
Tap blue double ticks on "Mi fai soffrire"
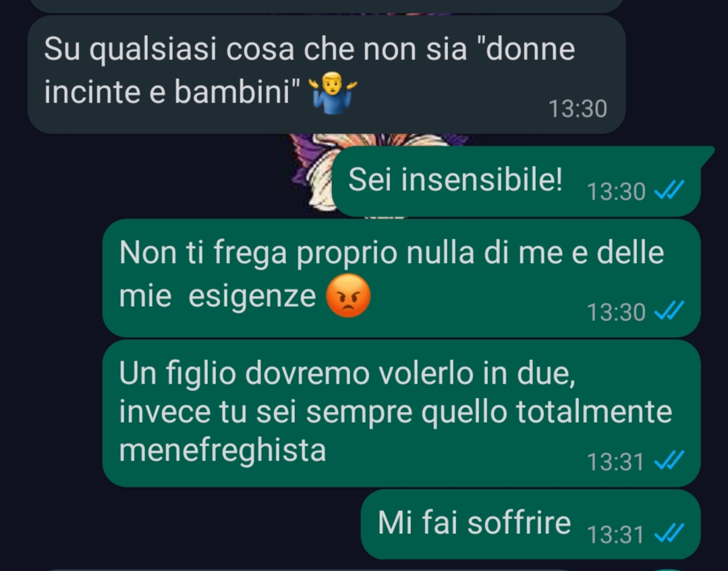[669, 533]
